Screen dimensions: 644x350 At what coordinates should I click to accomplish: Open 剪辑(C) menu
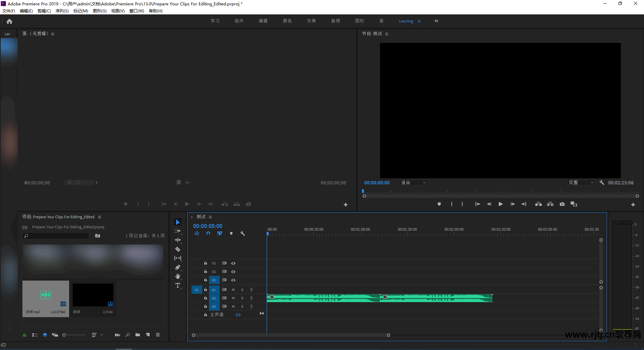click(x=44, y=11)
